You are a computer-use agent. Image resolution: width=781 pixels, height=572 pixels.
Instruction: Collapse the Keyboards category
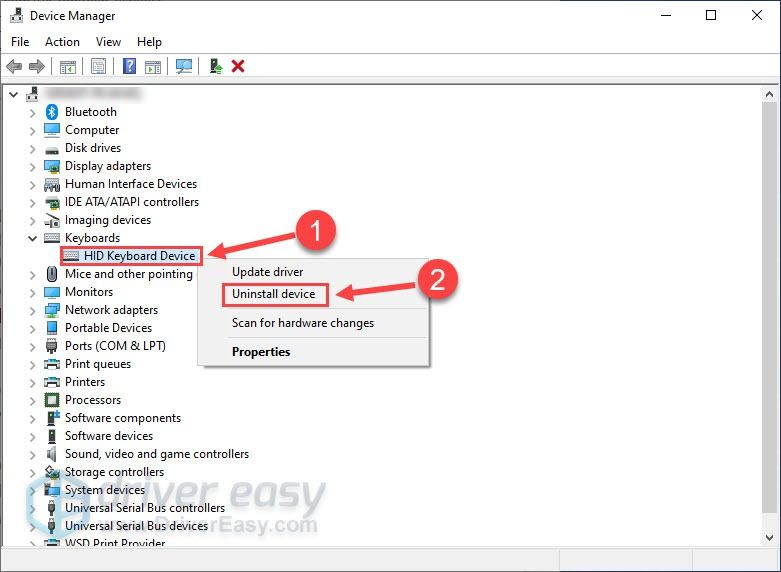(32, 238)
